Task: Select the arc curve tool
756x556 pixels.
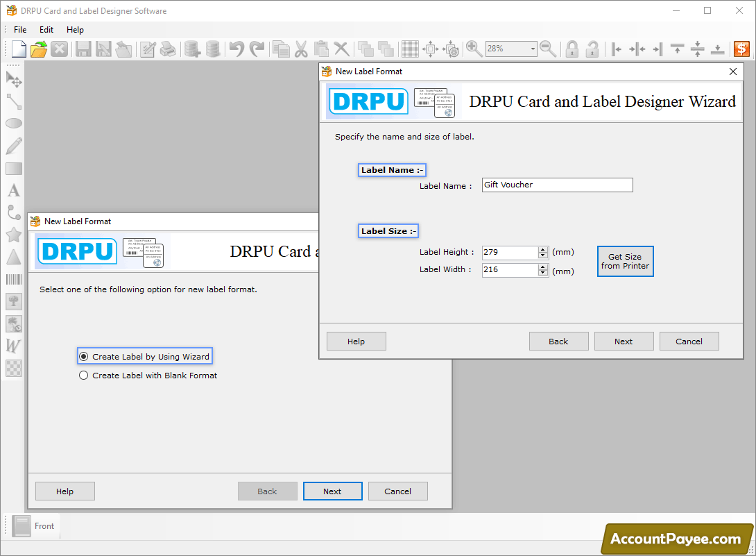Action: click(x=13, y=213)
